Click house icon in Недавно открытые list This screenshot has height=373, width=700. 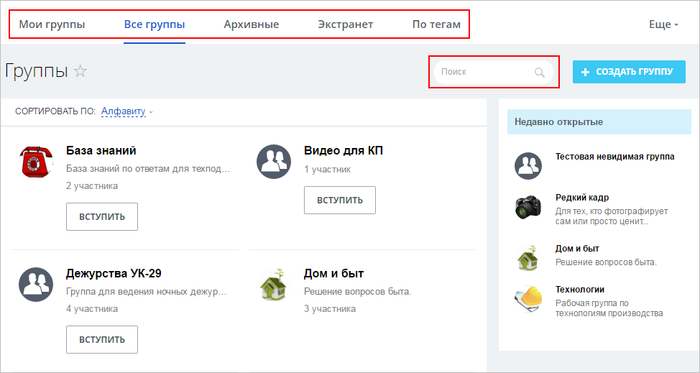(x=528, y=258)
